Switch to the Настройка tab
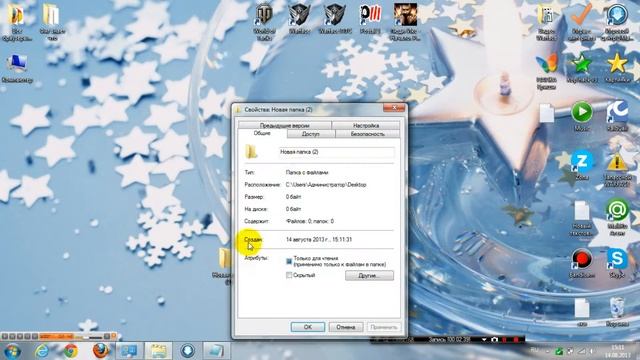The image size is (640, 360). click(366, 125)
